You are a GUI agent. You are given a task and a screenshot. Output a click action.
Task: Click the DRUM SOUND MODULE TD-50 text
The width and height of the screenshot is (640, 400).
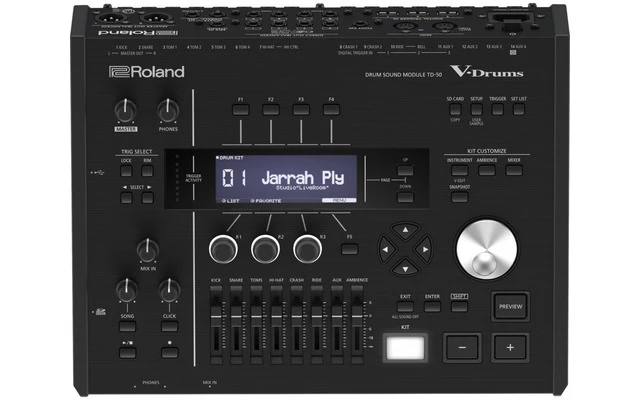(x=403, y=75)
